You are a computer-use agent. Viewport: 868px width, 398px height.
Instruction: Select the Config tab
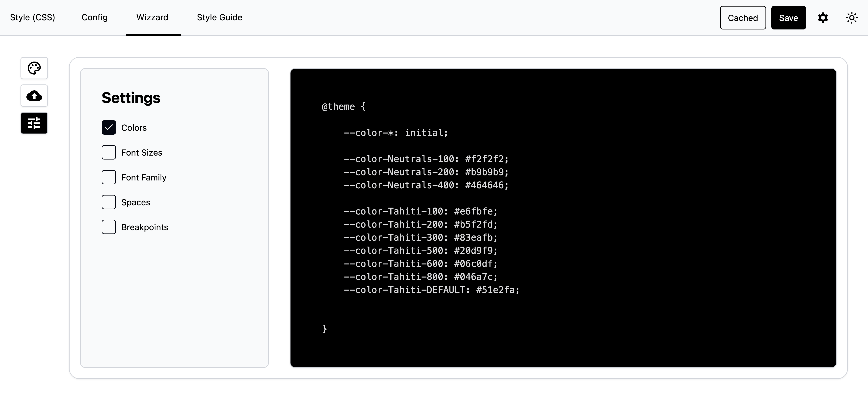tap(95, 17)
